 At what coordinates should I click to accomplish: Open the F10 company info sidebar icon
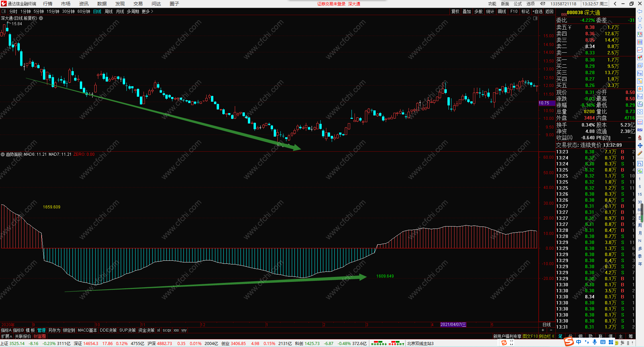click(640, 73)
